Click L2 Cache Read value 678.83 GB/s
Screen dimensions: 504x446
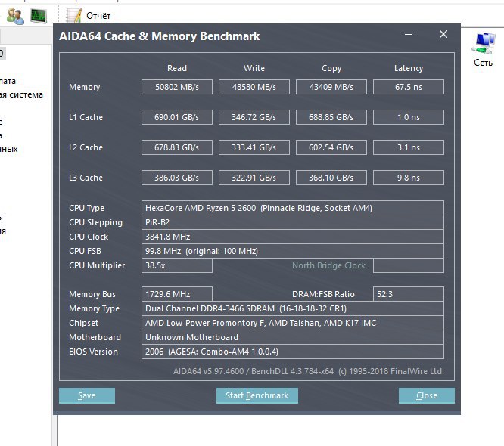click(x=177, y=147)
